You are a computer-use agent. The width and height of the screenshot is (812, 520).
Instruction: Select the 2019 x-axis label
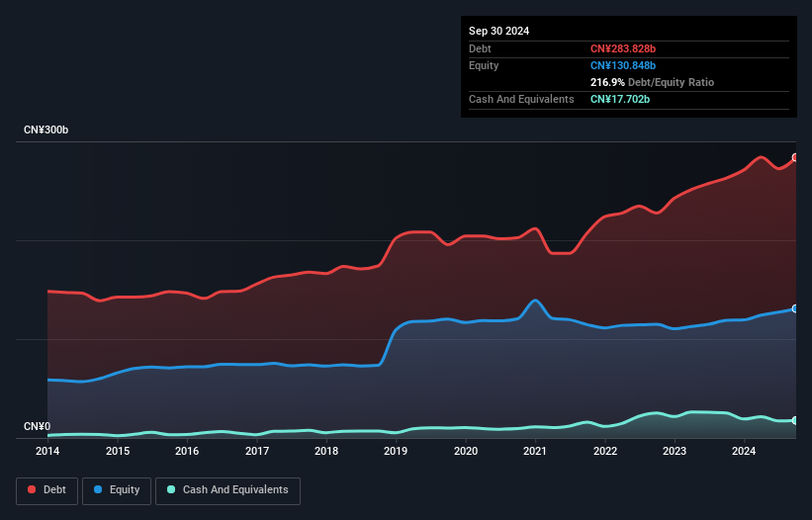396,451
